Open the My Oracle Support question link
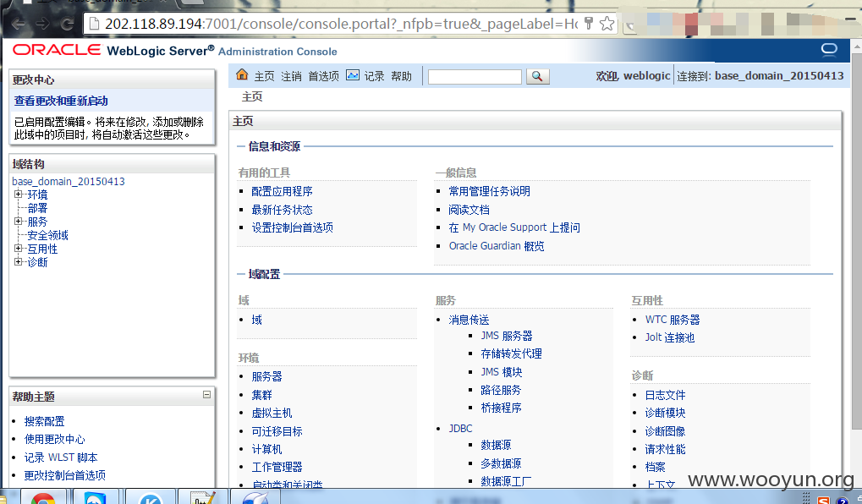 click(x=514, y=227)
